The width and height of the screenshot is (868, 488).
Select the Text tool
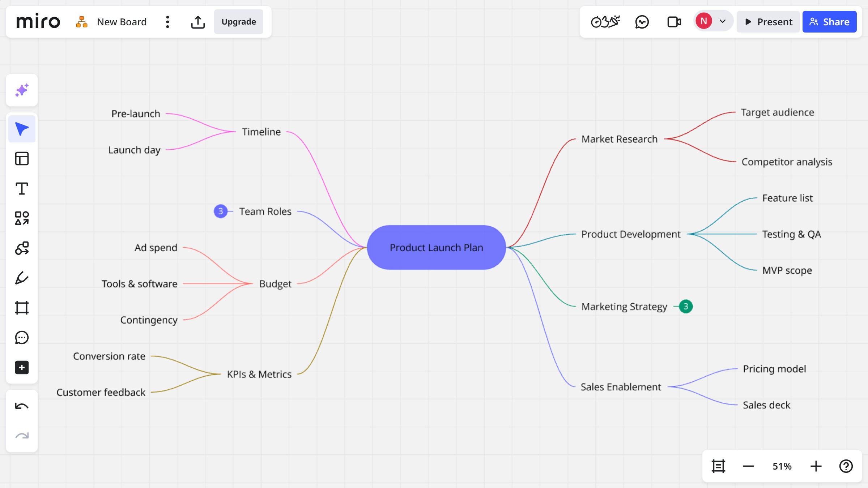click(x=22, y=189)
